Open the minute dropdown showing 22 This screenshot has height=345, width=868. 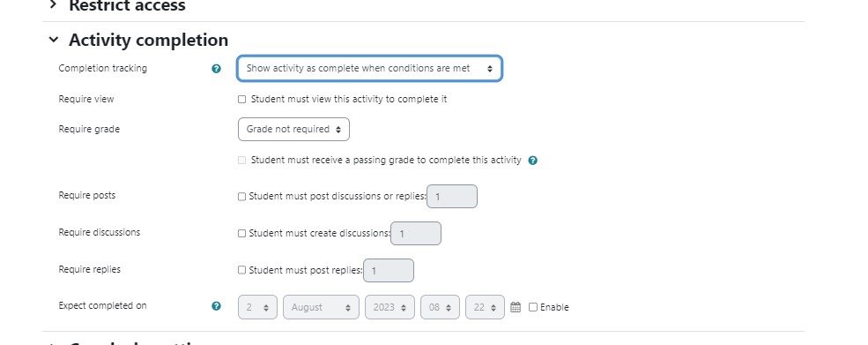coord(485,307)
